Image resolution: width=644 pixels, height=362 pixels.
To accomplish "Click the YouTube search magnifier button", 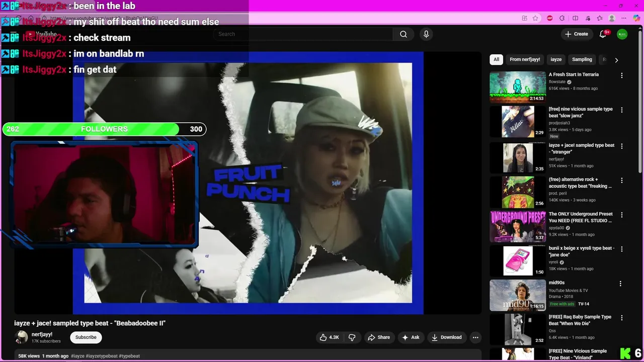I will (403, 34).
